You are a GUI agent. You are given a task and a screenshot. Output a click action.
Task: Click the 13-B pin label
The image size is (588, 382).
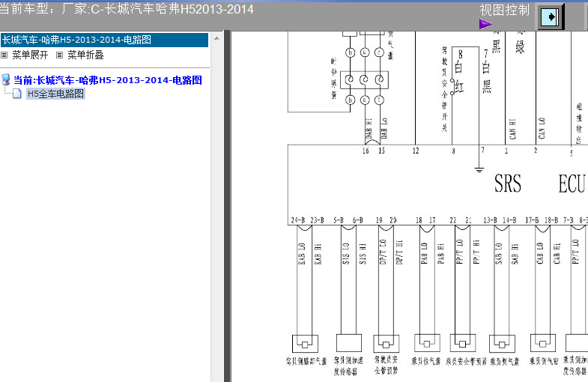point(490,220)
